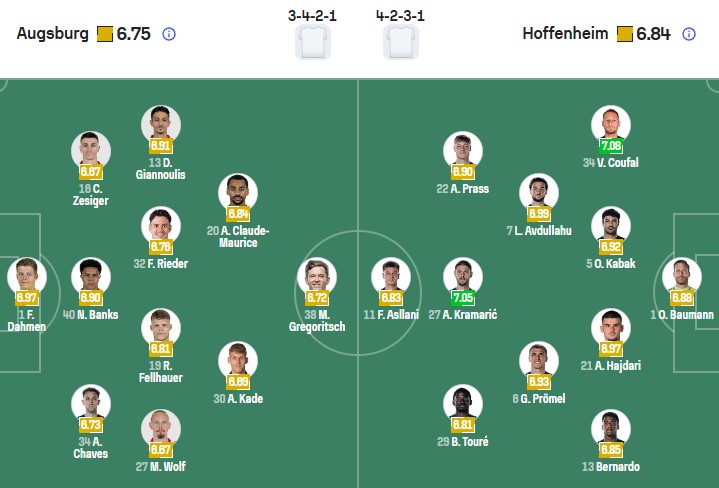This screenshot has width=719, height=488.
Task: Open A. Claude-Maurice player photo
Action: 237,191
